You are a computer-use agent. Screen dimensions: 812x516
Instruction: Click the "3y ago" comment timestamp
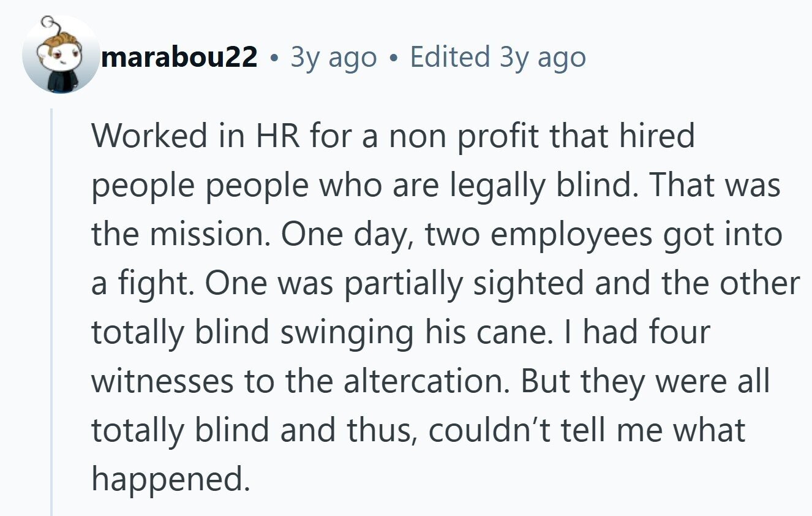[333, 57]
